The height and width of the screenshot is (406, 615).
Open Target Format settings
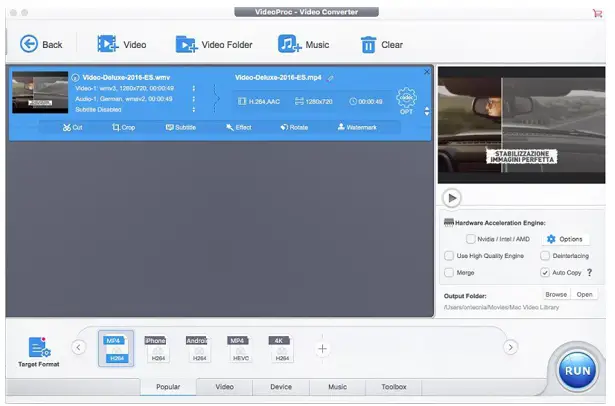[x=38, y=352]
